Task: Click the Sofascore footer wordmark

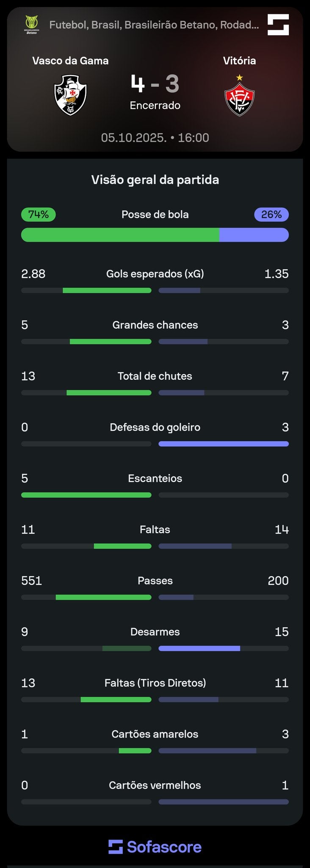Action: pos(164,847)
